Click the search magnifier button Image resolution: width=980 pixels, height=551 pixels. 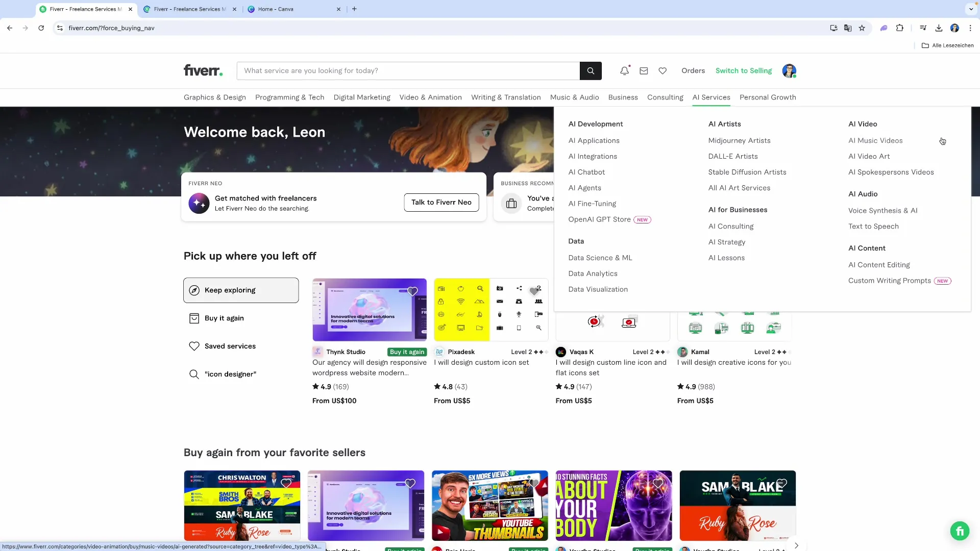click(590, 70)
